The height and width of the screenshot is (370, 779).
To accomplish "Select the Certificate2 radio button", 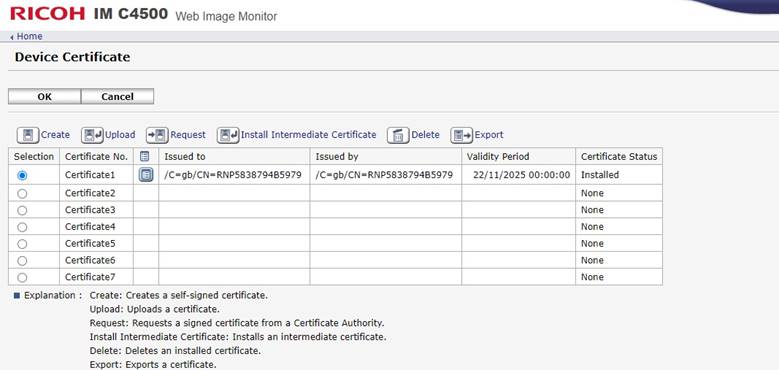I will point(22,193).
